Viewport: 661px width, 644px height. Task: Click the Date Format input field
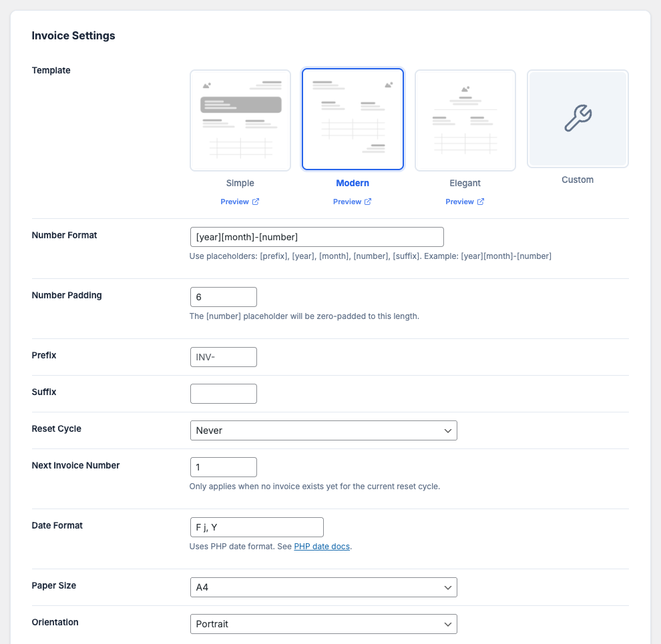click(256, 527)
